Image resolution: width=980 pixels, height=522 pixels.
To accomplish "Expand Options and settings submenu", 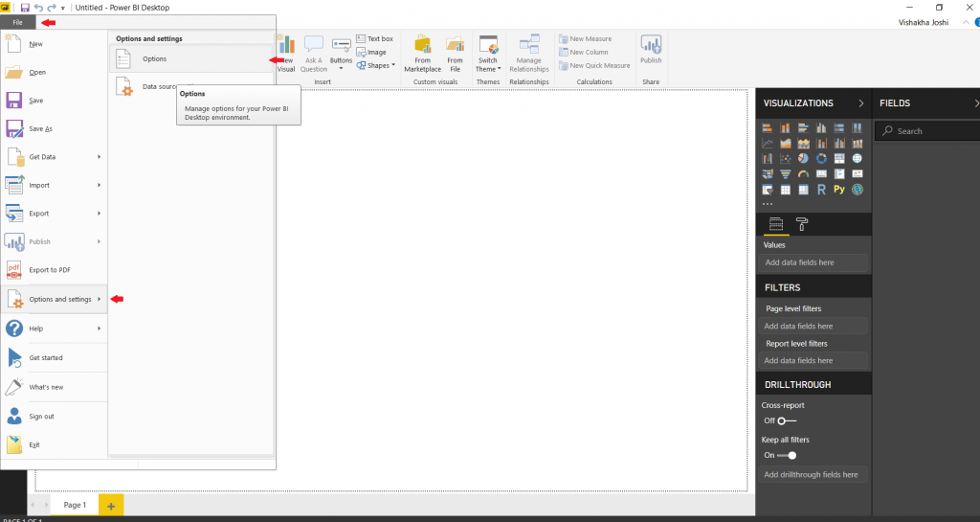I will [x=99, y=300].
